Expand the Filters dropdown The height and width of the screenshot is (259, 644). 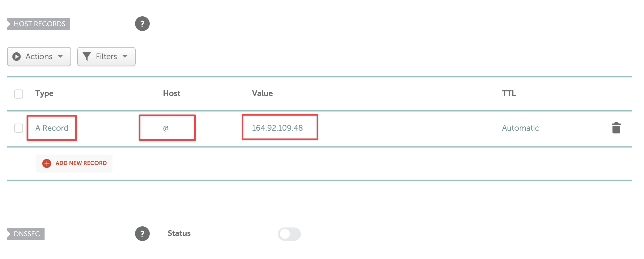click(106, 57)
